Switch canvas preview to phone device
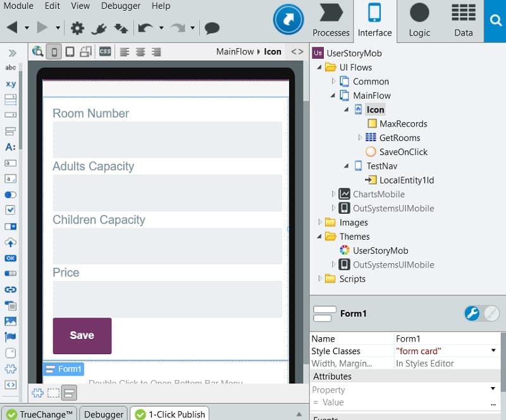 pyautogui.click(x=54, y=52)
